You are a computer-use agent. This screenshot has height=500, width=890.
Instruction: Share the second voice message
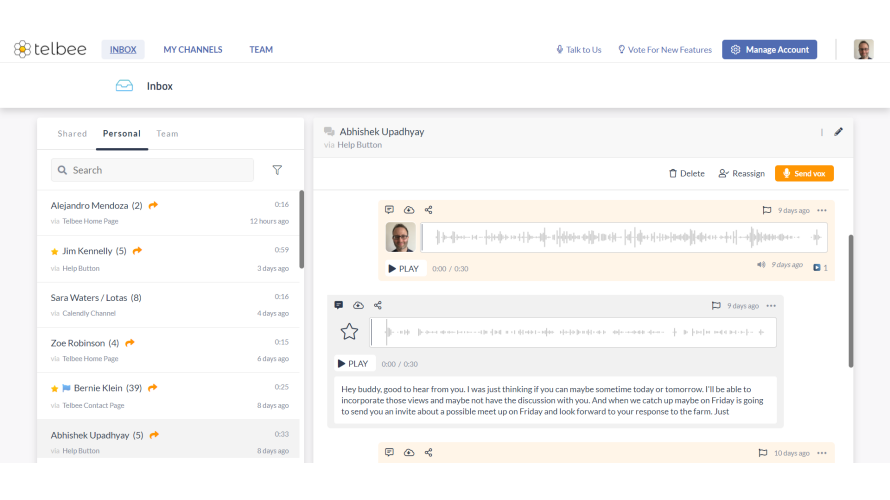coord(378,305)
